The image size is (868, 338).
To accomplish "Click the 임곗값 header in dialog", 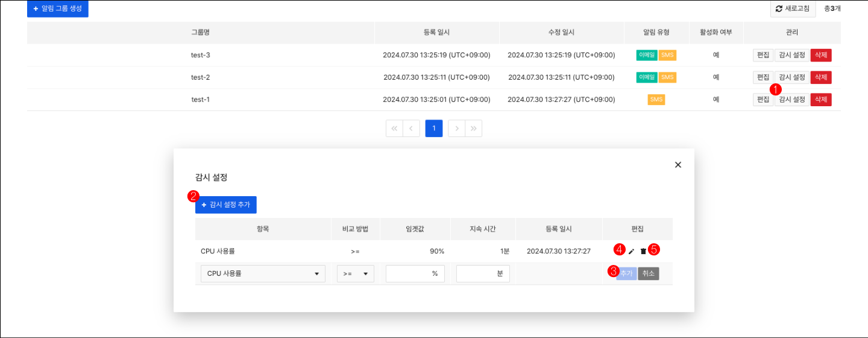I will tap(415, 229).
